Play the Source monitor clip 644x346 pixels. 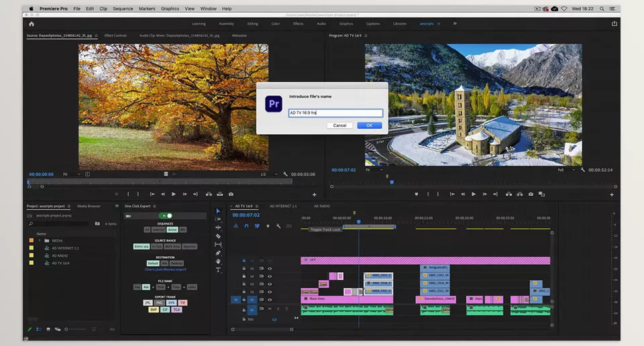(173, 194)
